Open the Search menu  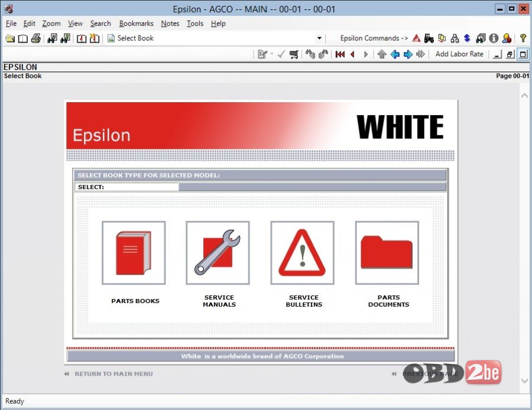pos(100,24)
